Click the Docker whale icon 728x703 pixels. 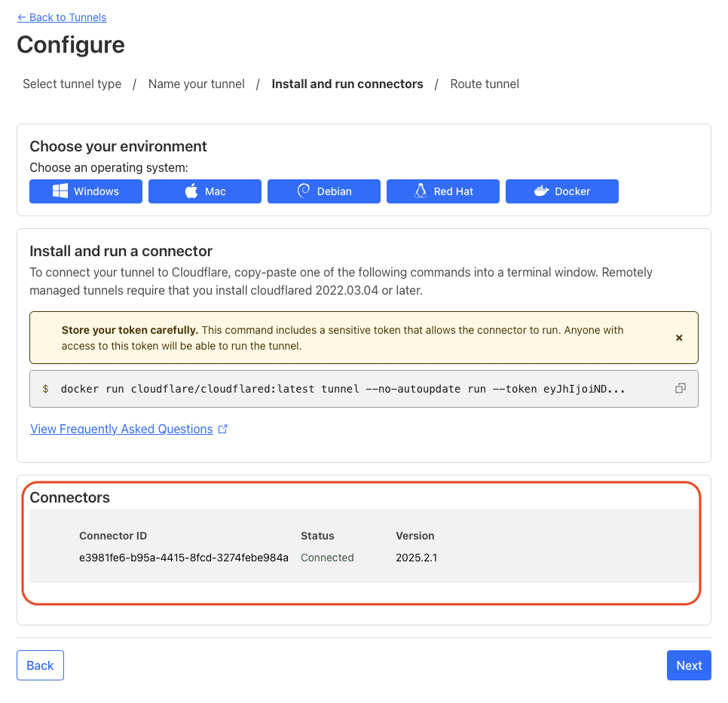(x=541, y=191)
